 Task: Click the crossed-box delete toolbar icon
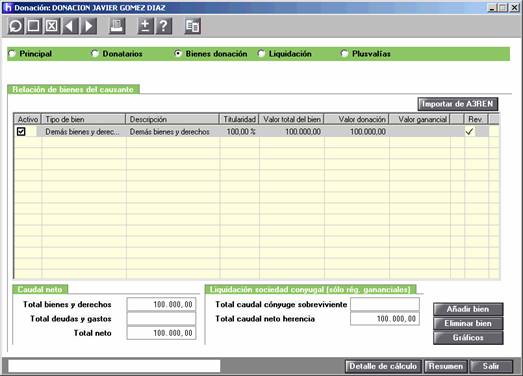(x=52, y=26)
